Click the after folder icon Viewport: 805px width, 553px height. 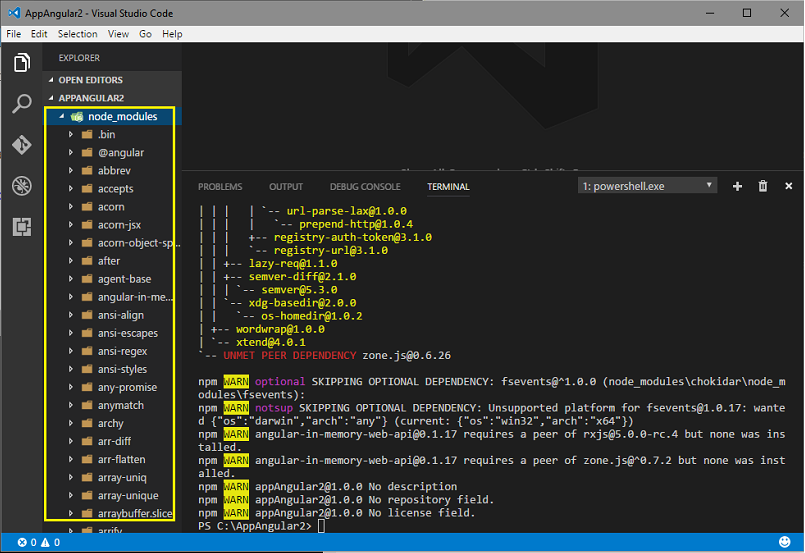87,261
